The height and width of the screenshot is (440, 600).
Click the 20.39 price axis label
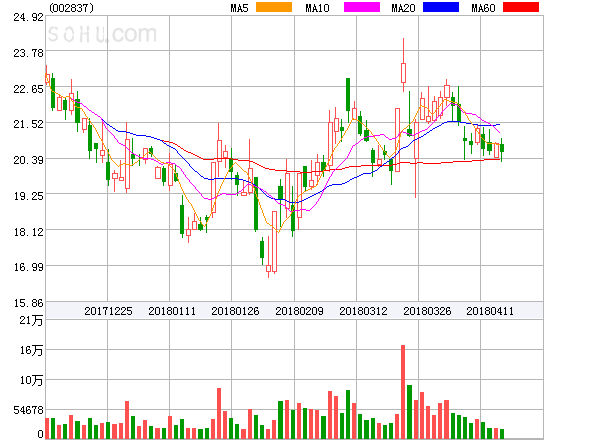pos(28,160)
